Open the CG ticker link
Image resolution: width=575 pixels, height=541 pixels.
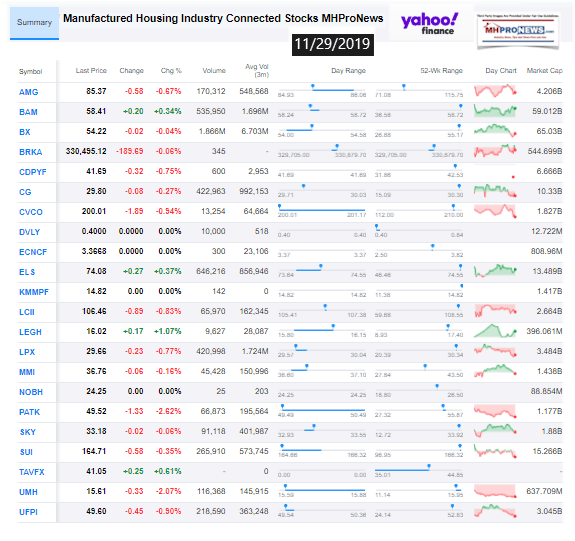coord(25,192)
